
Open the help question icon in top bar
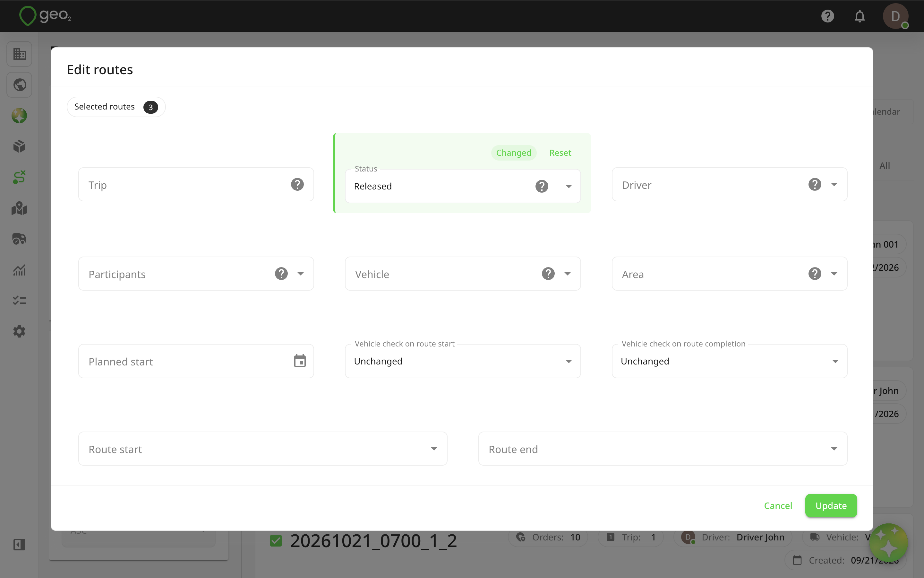click(827, 16)
